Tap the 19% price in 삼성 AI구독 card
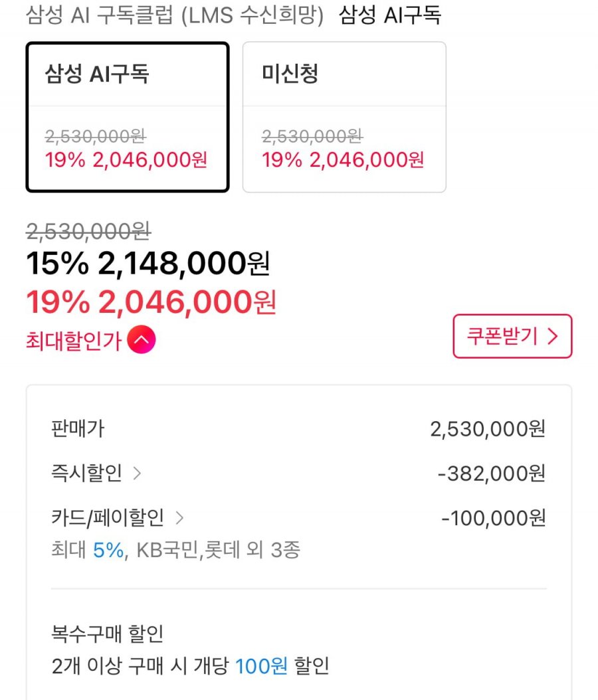Viewport: 598px width, 700px height. click(126, 160)
